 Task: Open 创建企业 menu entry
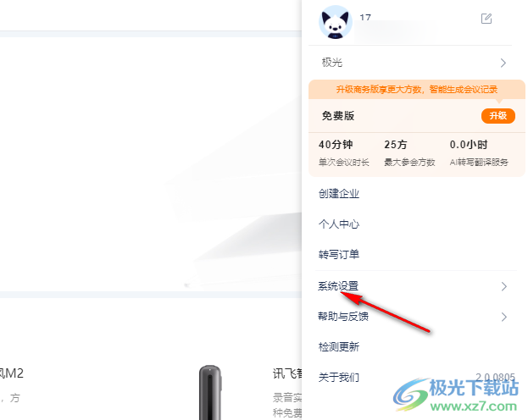pos(339,194)
